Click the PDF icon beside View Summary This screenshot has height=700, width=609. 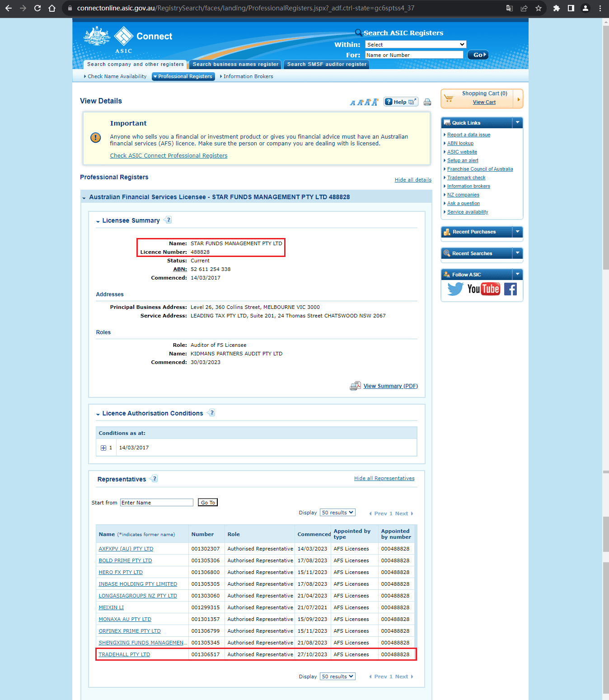point(356,386)
